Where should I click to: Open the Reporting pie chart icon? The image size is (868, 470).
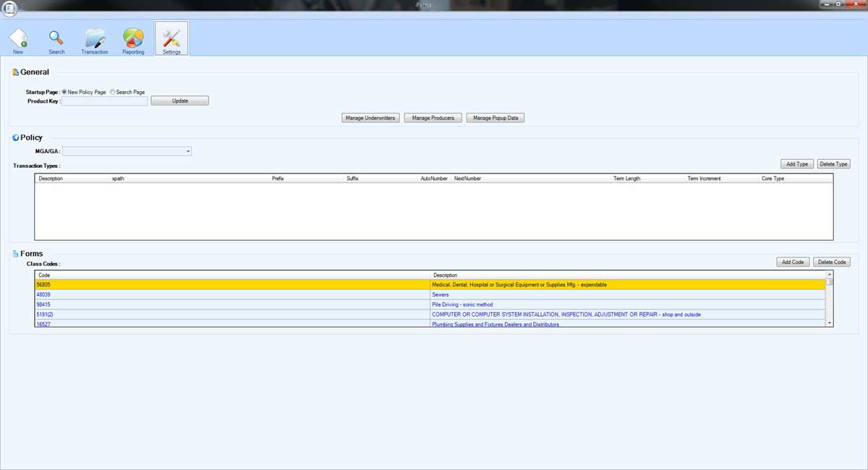133,40
